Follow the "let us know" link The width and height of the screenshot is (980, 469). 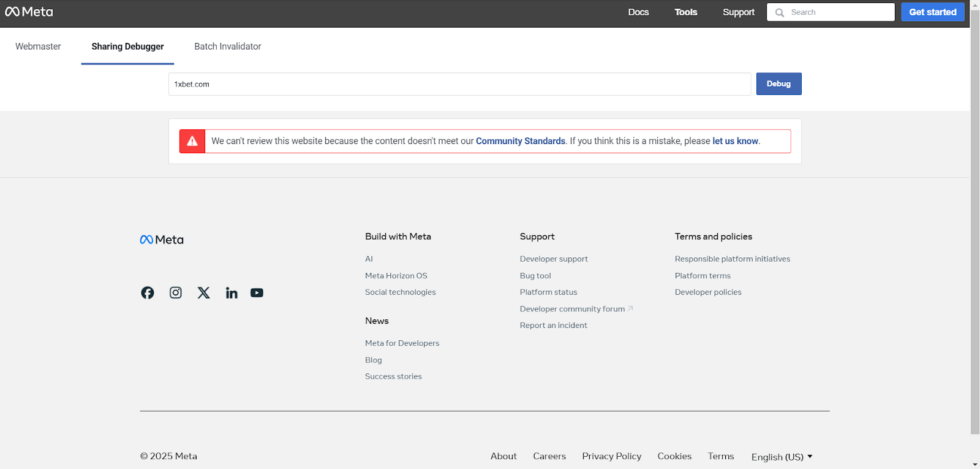click(x=735, y=141)
